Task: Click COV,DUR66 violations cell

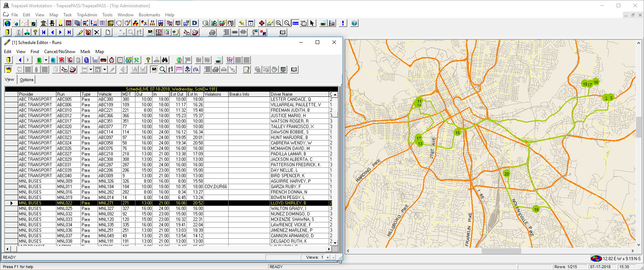Action: click(216, 186)
